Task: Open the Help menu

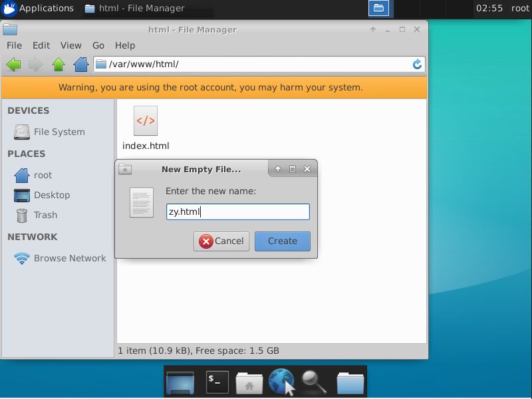Action: 125,45
